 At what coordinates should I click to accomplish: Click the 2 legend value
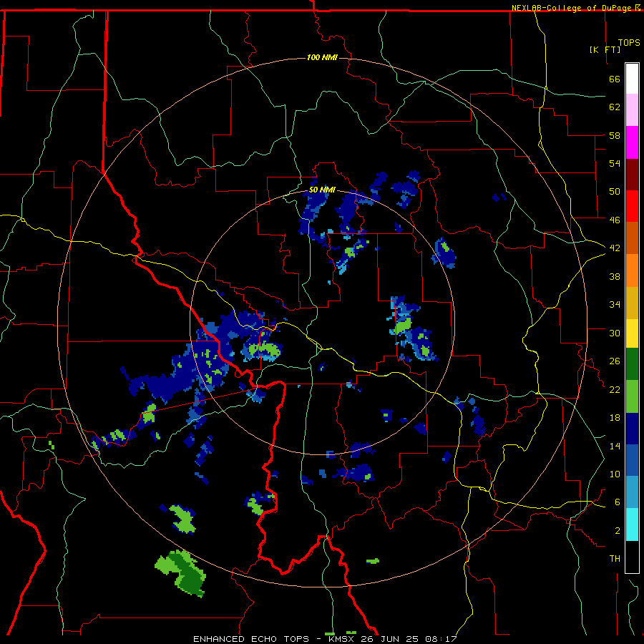coord(618,531)
